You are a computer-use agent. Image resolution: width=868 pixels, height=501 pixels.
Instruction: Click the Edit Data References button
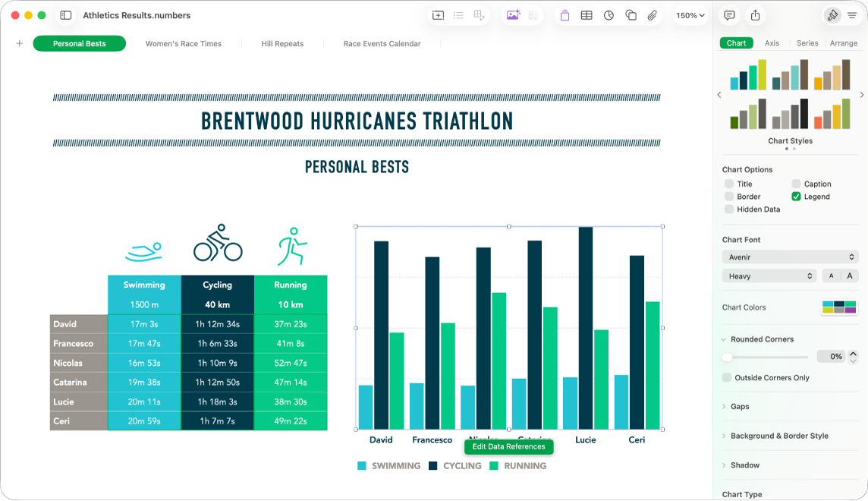(x=508, y=447)
